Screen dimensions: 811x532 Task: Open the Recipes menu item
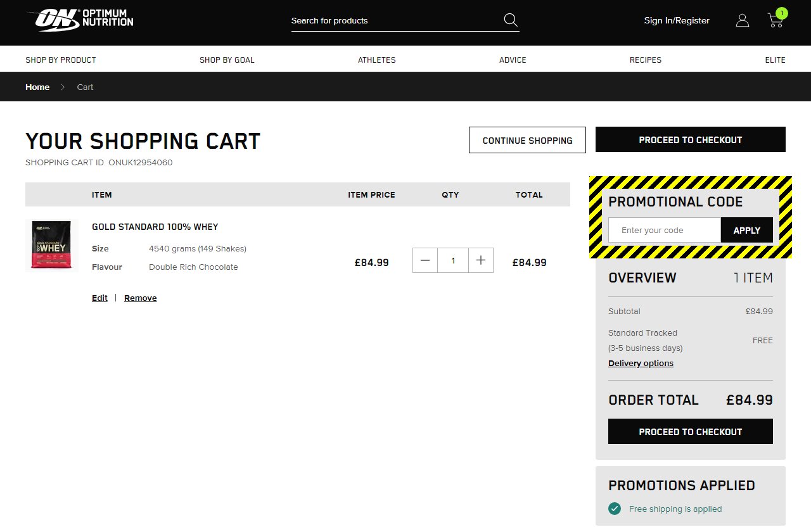pyautogui.click(x=646, y=60)
